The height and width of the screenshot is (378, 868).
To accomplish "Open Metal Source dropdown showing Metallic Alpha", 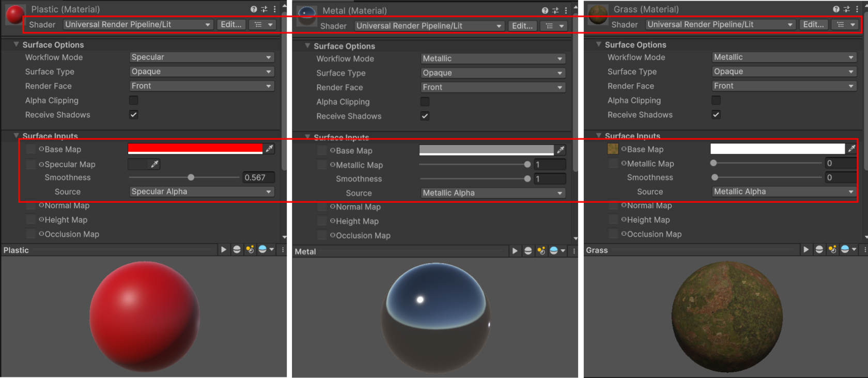I will 493,193.
